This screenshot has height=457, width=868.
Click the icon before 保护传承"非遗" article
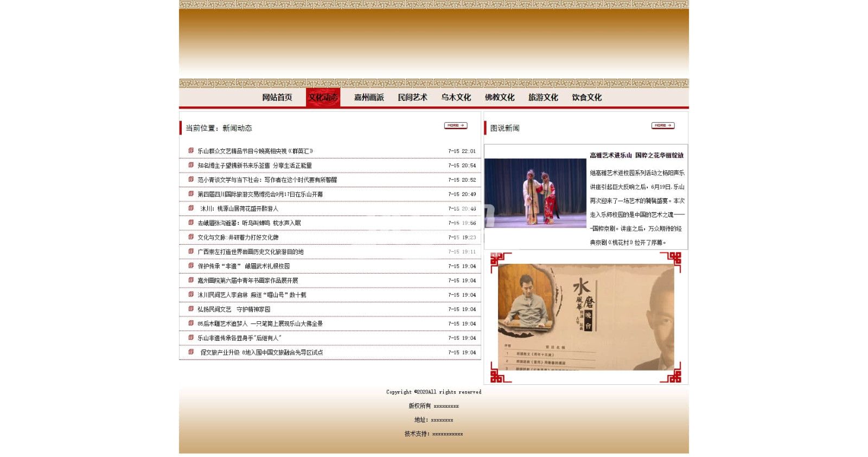pyautogui.click(x=191, y=265)
